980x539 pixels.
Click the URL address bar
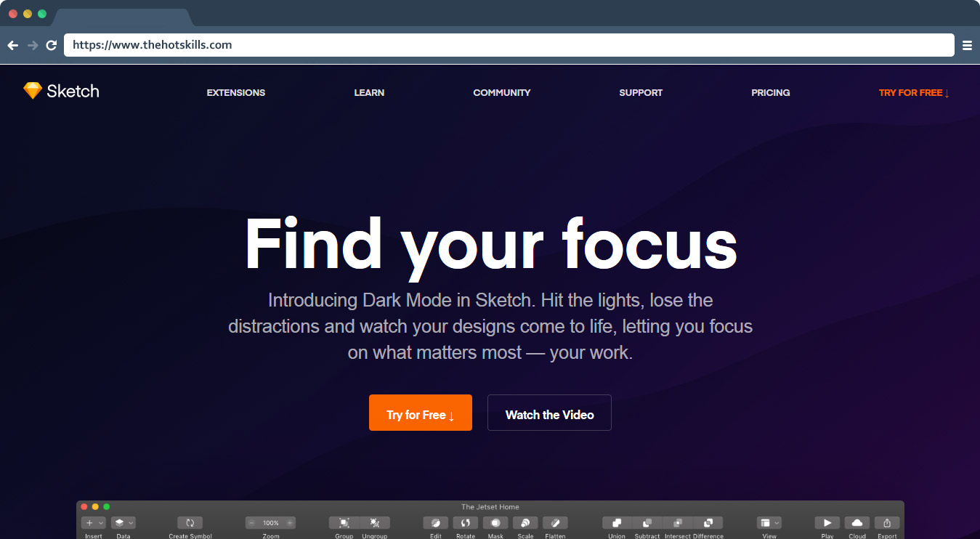509,45
